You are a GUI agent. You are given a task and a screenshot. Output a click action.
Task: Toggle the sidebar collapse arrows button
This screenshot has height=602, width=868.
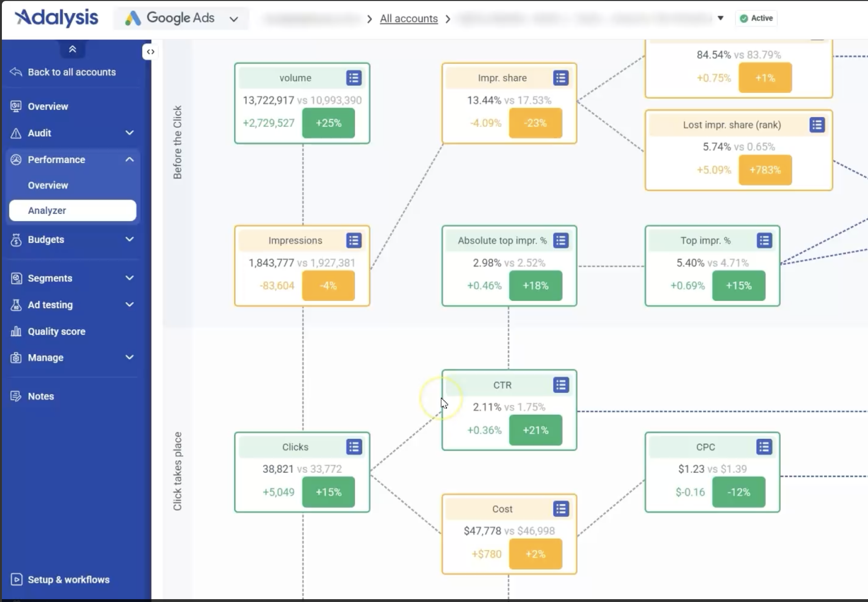tap(150, 52)
